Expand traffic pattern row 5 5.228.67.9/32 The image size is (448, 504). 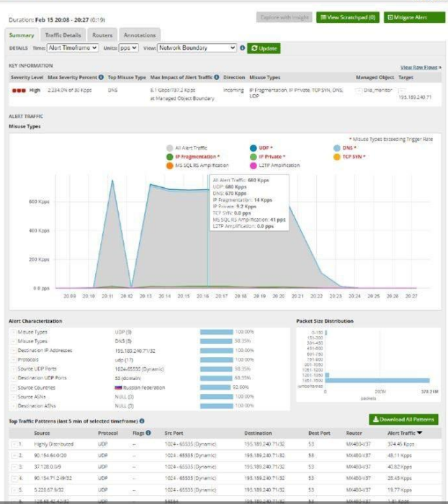(x=14, y=490)
